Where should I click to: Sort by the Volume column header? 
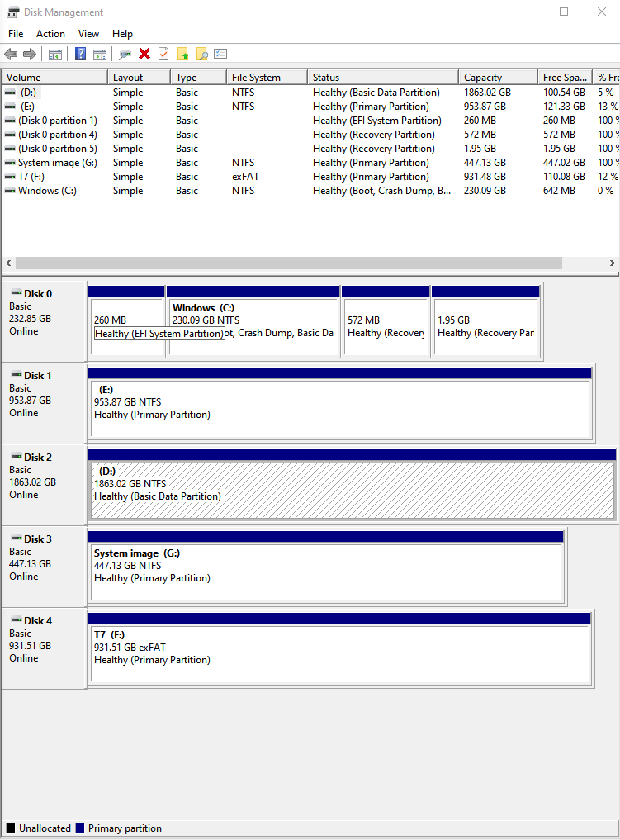pos(54,77)
